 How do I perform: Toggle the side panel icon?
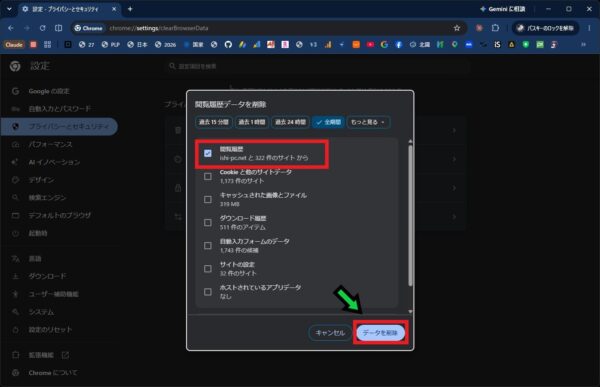point(58,28)
